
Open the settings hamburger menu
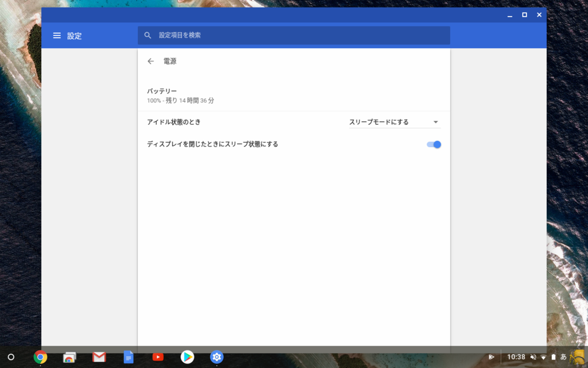(x=57, y=36)
